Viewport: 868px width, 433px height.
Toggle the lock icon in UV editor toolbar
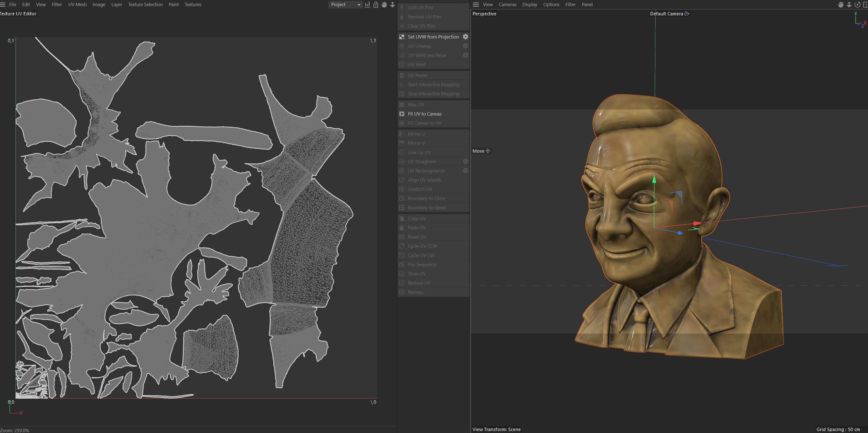(x=376, y=4)
